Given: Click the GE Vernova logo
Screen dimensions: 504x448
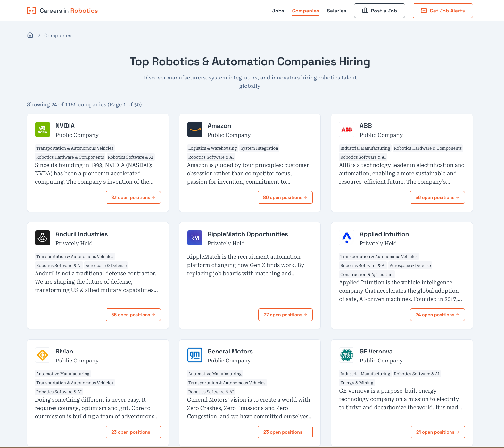Looking at the screenshot, I should tap(347, 355).
